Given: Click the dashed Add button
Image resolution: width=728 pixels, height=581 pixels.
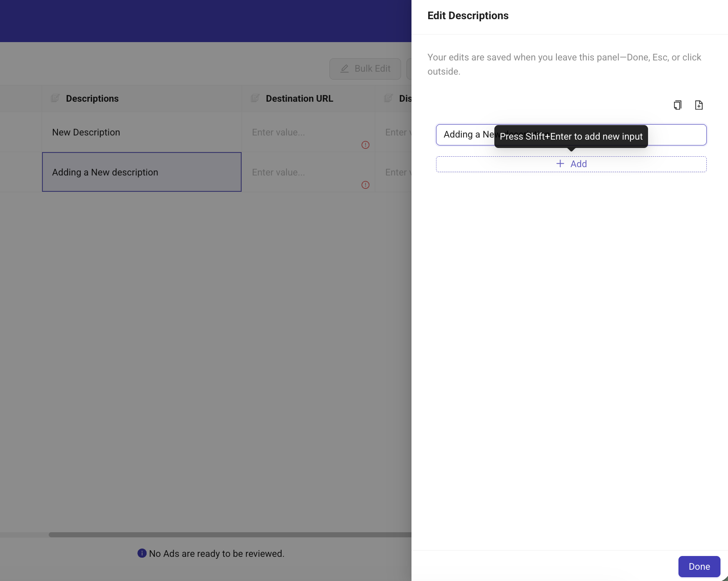Looking at the screenshot, I should tap(571, 164).
